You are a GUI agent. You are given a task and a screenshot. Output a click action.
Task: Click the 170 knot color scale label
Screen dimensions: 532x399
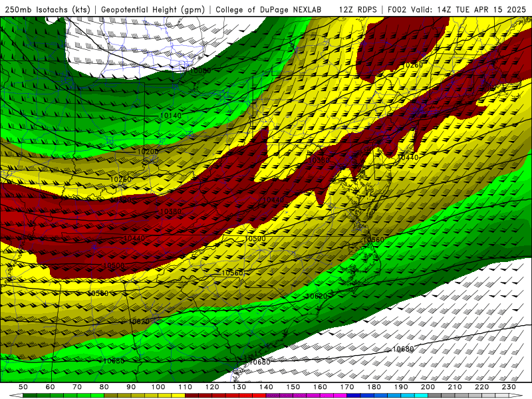coord(347,387)
